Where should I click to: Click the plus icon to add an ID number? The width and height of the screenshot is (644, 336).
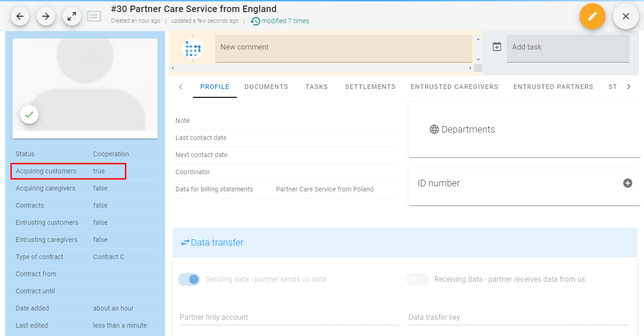(x=628, y=183)
